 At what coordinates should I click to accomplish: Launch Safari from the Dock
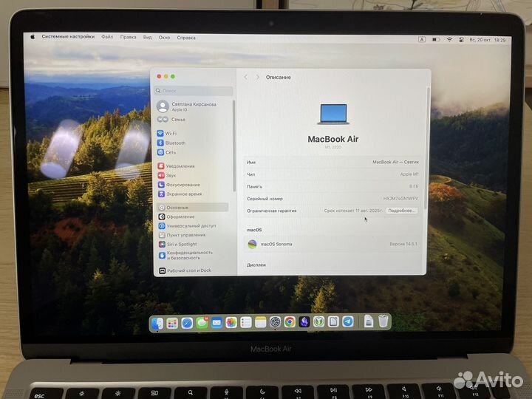[187, 323]
